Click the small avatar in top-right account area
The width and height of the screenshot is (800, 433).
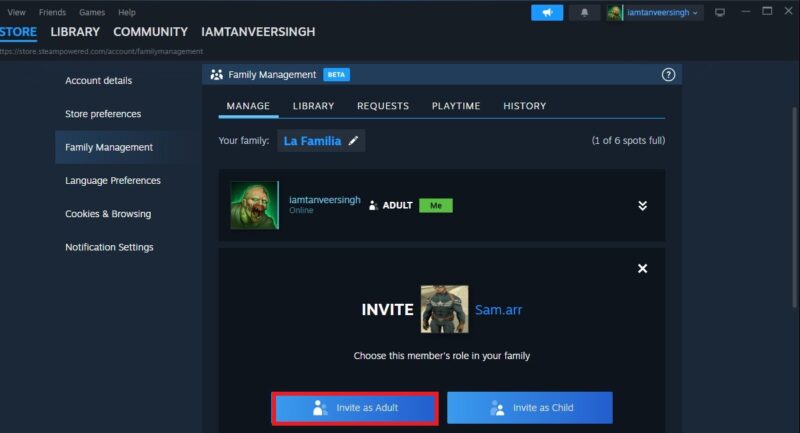pos(614,13)
